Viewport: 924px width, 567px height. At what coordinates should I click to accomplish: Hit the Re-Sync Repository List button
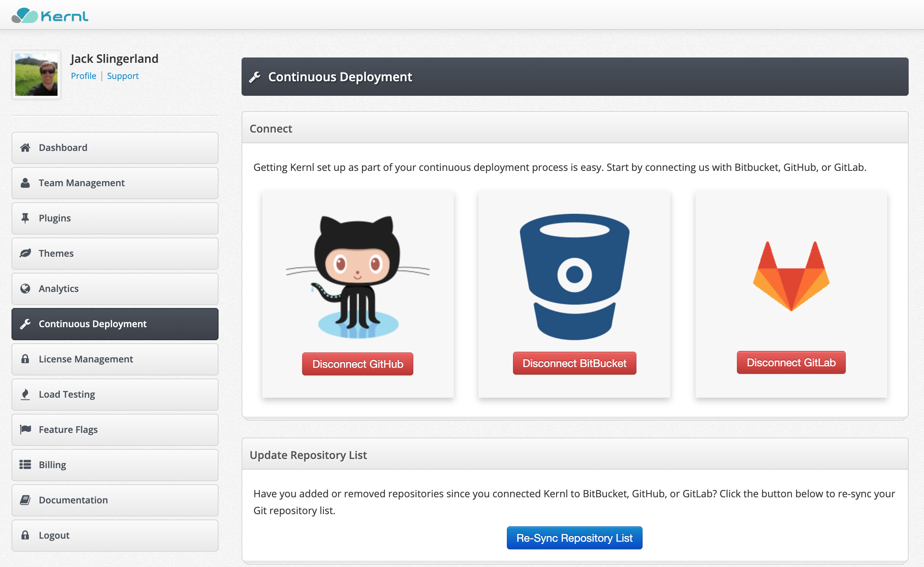pyautogui.click(x=574, y=538)
